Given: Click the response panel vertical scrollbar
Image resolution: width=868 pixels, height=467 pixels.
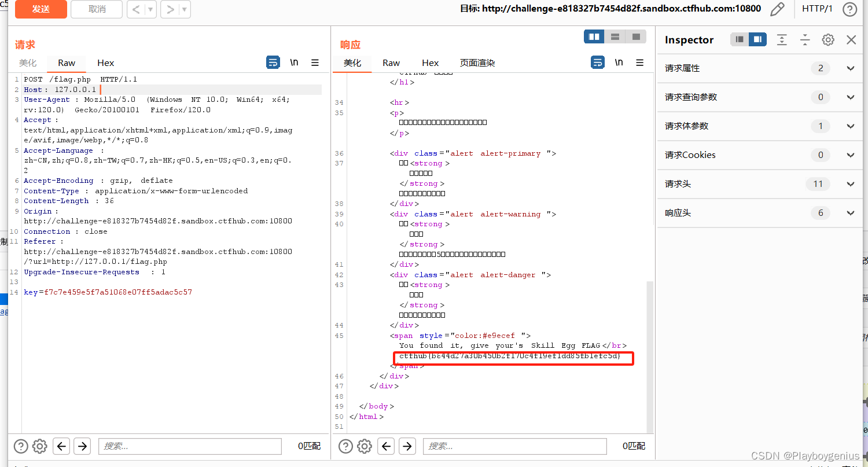Looking at the screenshot, I should pyautogui.click(x=650, y=356).
